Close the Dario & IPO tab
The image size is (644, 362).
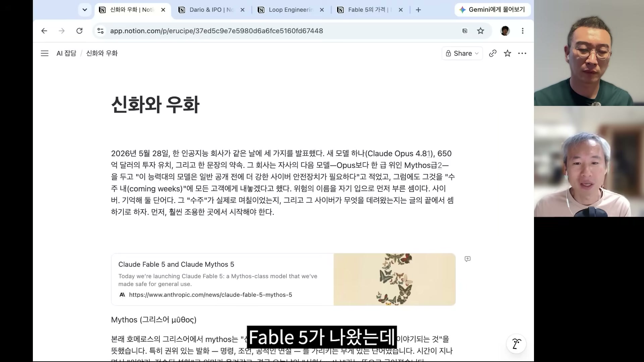(x=243, y=10)
